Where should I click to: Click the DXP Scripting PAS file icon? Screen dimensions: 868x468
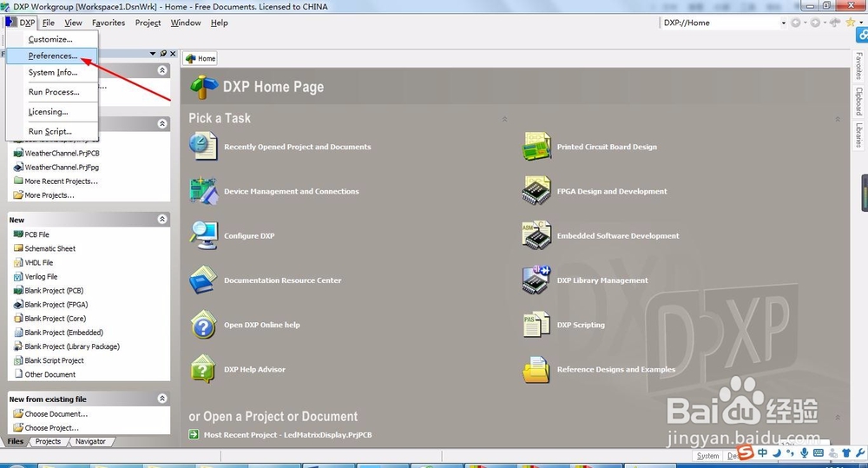536,325
